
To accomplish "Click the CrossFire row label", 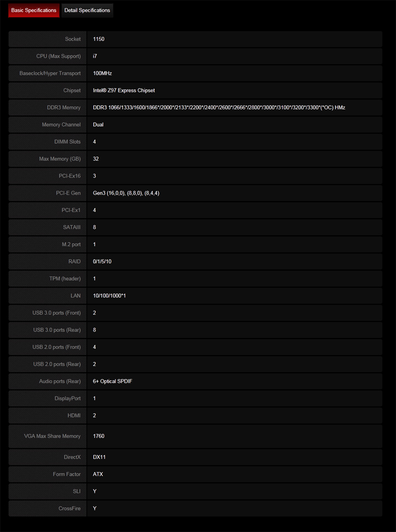I will pos(69,508).
